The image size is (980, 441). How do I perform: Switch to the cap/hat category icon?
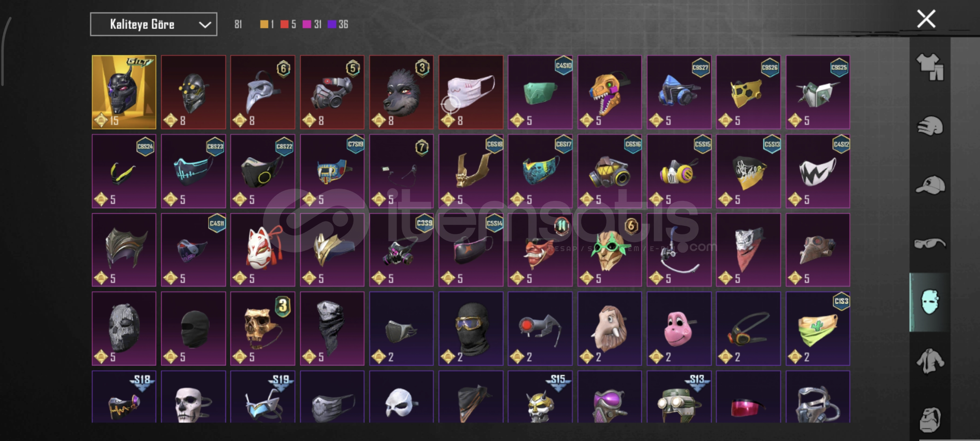(930, 185)
